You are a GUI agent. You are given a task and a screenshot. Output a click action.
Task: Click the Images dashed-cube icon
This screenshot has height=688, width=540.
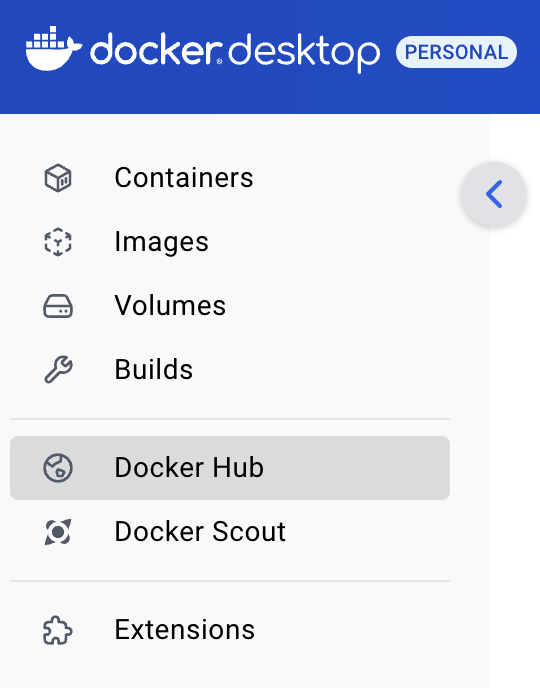point(58,242)
